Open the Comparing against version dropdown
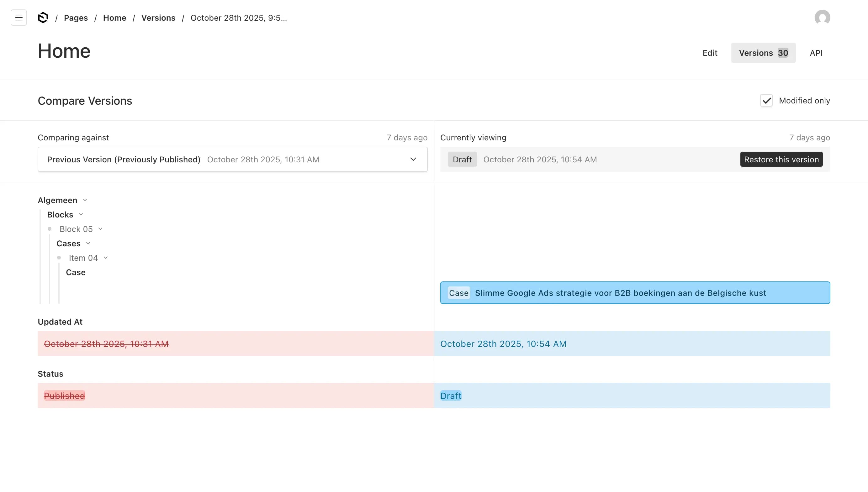The height and width of the screenshot is (492, 868). coord(232,160)
